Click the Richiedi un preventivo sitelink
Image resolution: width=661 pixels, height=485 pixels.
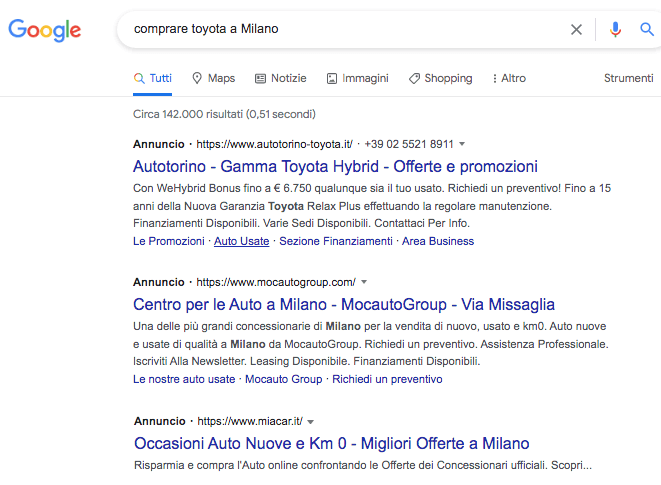point(387,379)
